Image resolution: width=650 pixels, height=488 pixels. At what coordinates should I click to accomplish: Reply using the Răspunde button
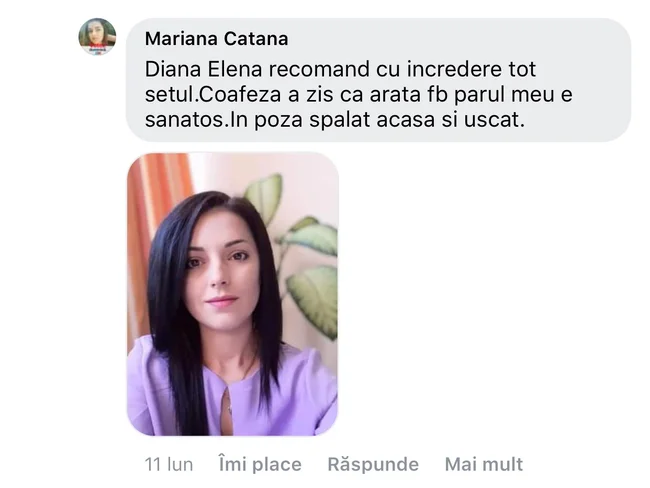(x=373, y=464)
